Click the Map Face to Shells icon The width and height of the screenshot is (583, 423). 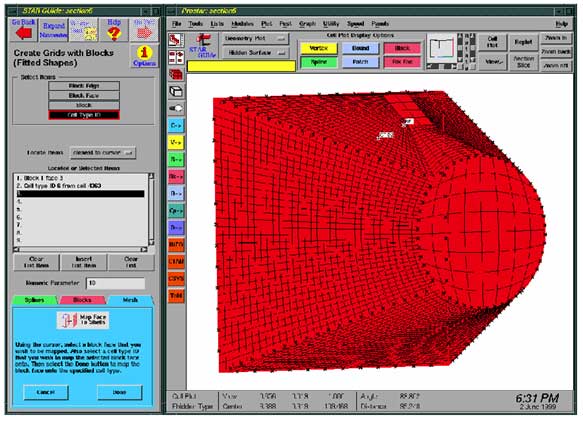[83, 320]
